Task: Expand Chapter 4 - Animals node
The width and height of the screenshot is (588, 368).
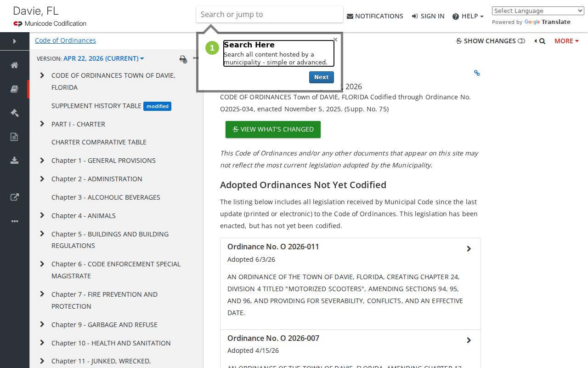Action: point(42,215)
